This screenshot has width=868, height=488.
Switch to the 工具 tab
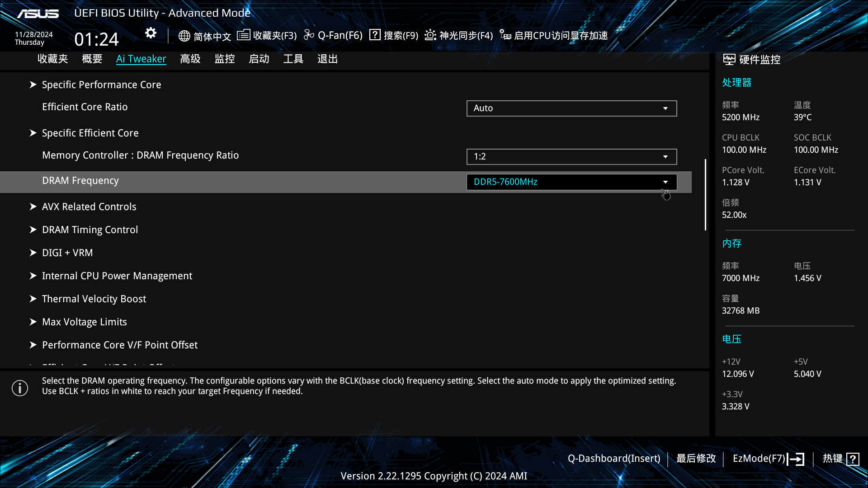293,59
